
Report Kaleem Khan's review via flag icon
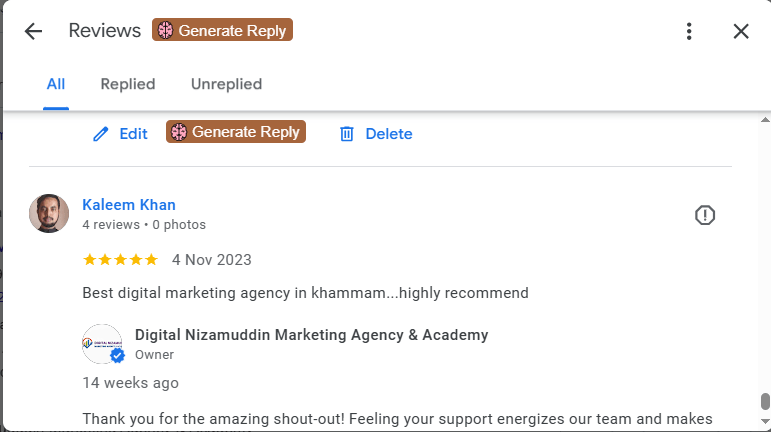705,215
